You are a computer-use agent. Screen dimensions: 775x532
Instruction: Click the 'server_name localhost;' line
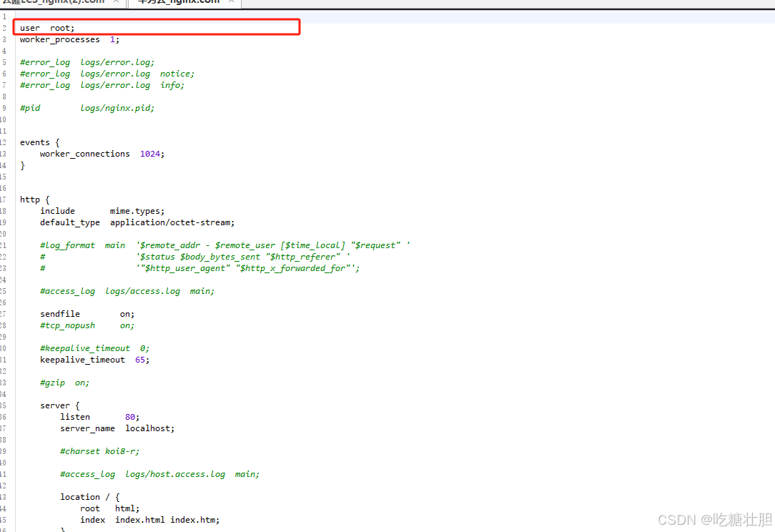pos(118,428)
